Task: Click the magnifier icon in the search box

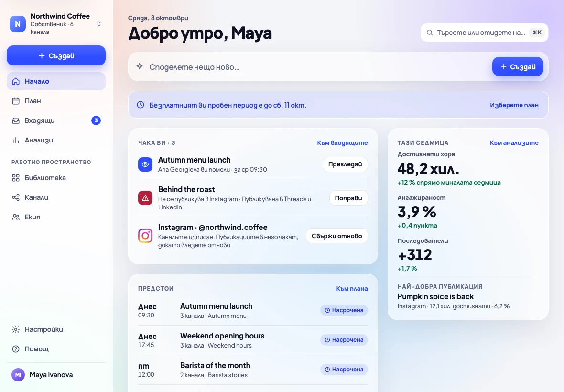Action: click(430, 33)
